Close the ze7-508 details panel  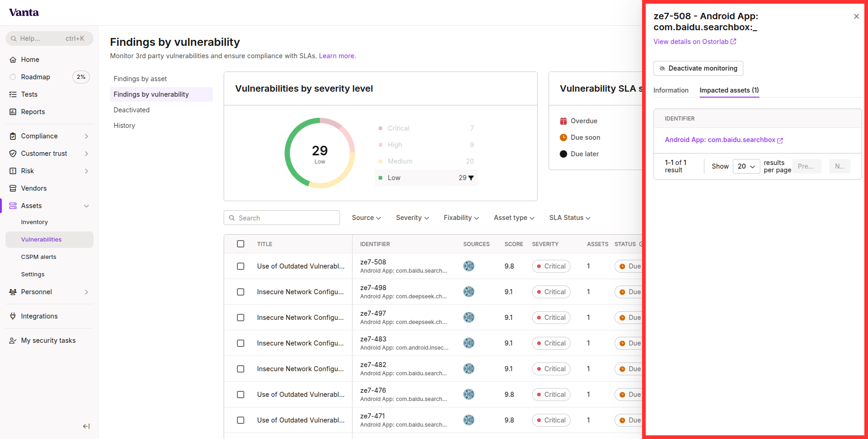tap(856, 16)
